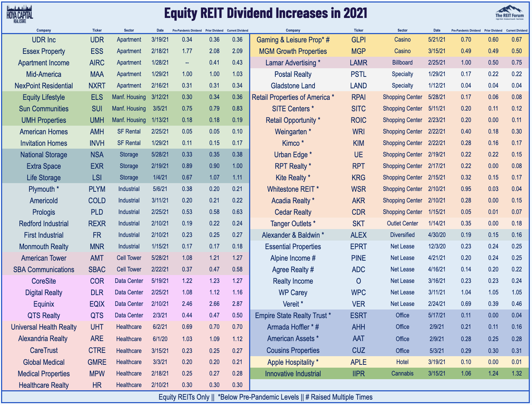The width and height of the screenshot is (532, 405).
Task: Click the MNR ticker for Monmouth Realty
Action: pyautogui.click(x=97, y=247)
